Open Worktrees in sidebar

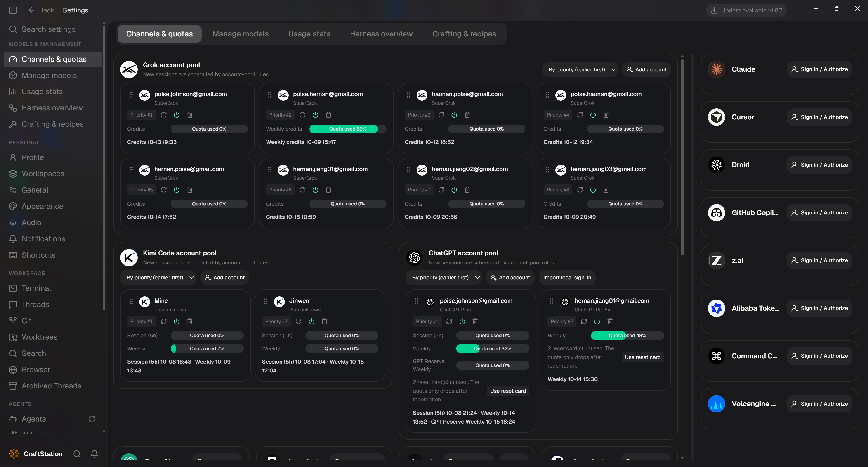coord(53,337)
